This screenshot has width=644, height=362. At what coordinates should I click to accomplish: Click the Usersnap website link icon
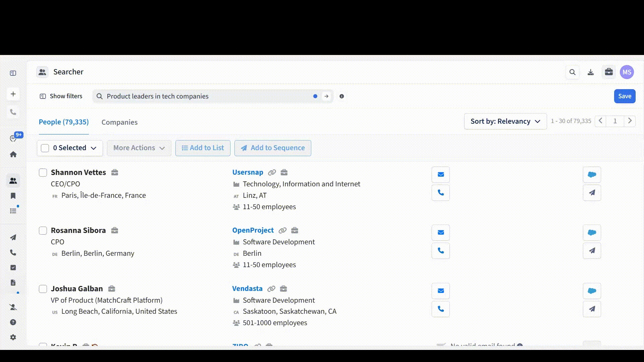coord(272,172)
